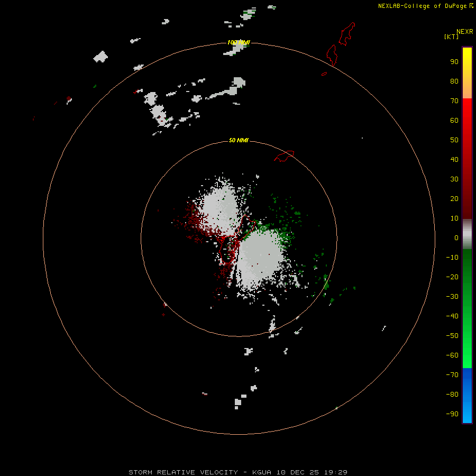Click the 100 NMI range ring label
This screenshot has width=476, height=476.
239,42
